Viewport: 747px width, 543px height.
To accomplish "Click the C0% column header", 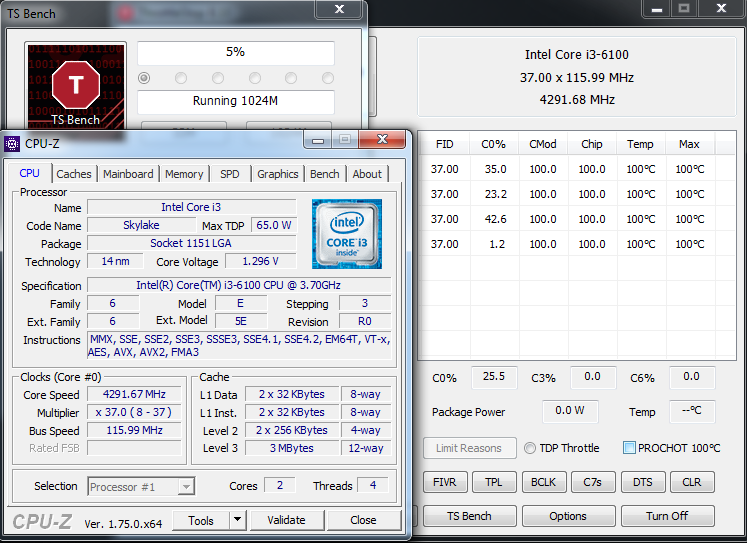I will click(494, 144).
